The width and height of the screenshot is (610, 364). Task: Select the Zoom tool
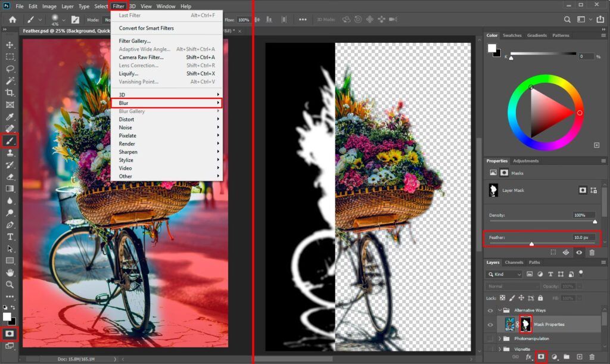(x=10, y=284)
